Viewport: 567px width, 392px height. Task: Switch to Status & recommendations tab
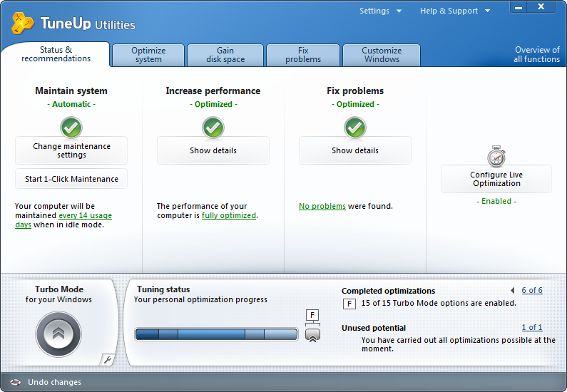coord(56,54)
